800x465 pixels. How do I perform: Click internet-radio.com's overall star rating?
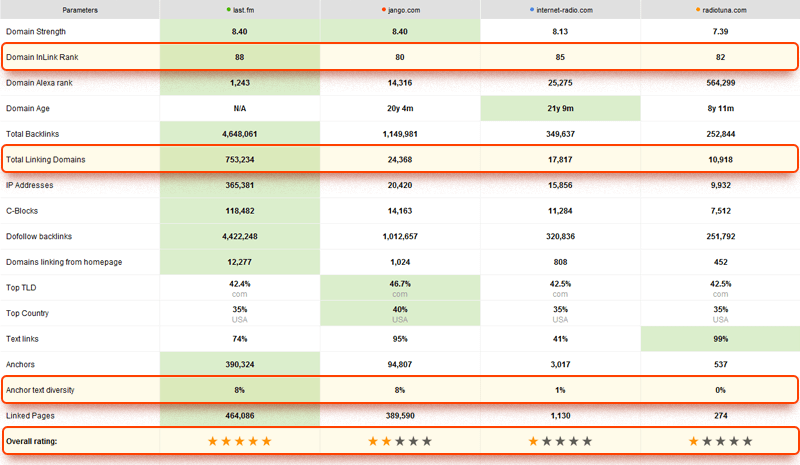[559, 441]
